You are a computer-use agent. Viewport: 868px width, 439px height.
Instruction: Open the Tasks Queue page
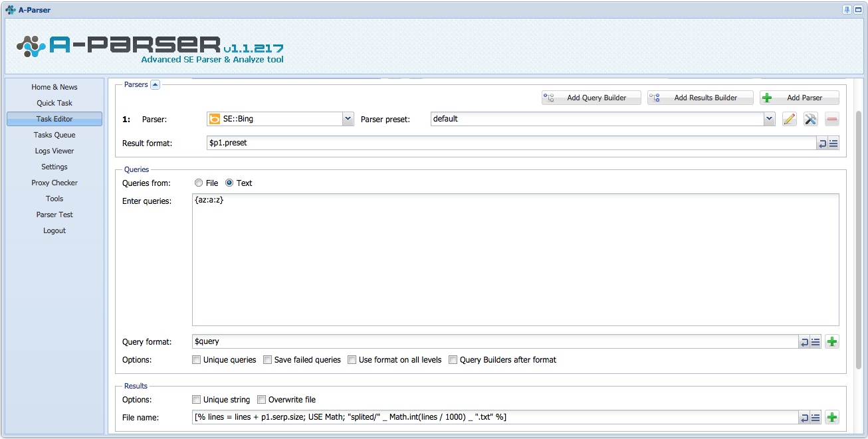pyautogui.click(x=54, y=135)
